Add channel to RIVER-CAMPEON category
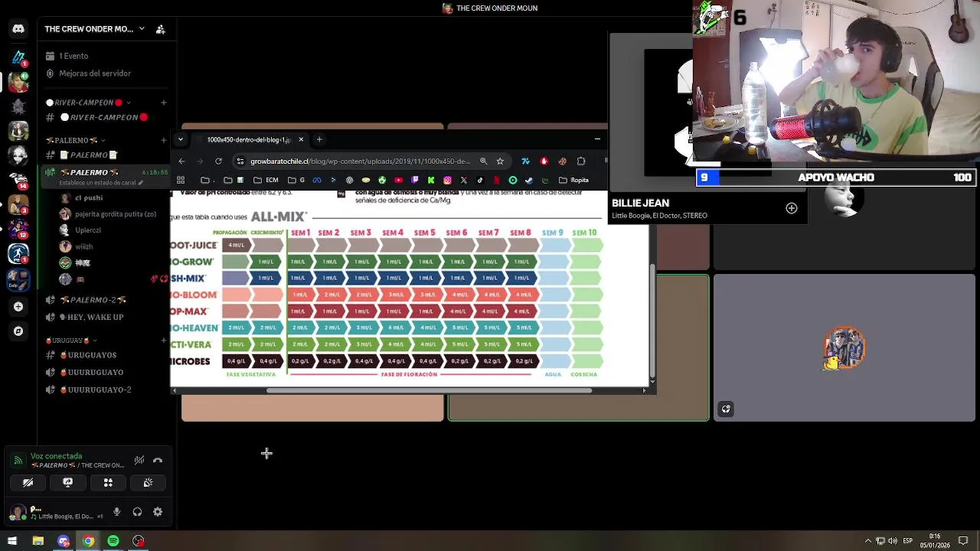The height and width of the screenshot is (551, 980). click(x=164, y=103)
